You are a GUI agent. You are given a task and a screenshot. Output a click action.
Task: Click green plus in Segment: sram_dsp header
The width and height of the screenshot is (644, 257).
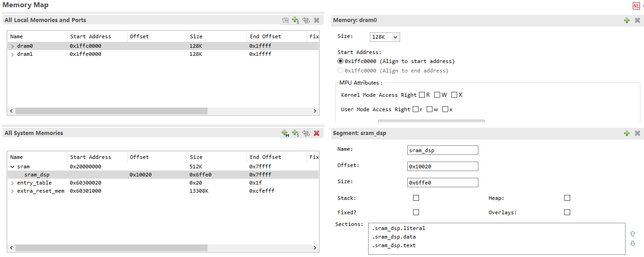[627, 133]
